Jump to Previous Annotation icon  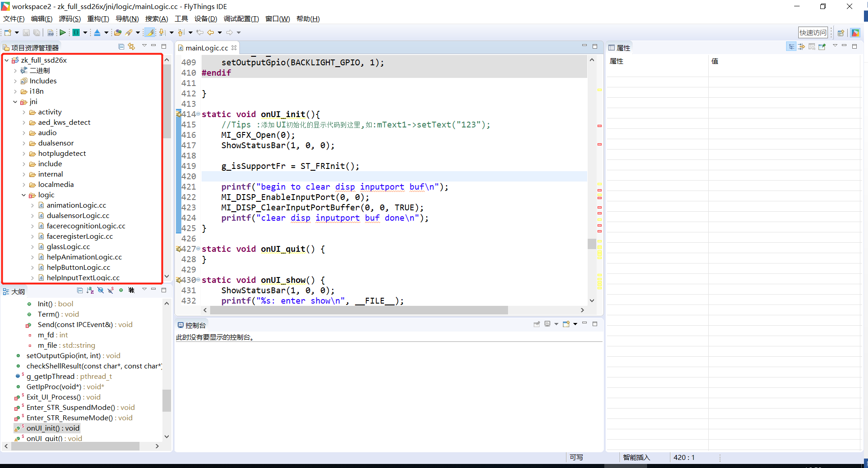pyautogui.click(x=181, y=32)
